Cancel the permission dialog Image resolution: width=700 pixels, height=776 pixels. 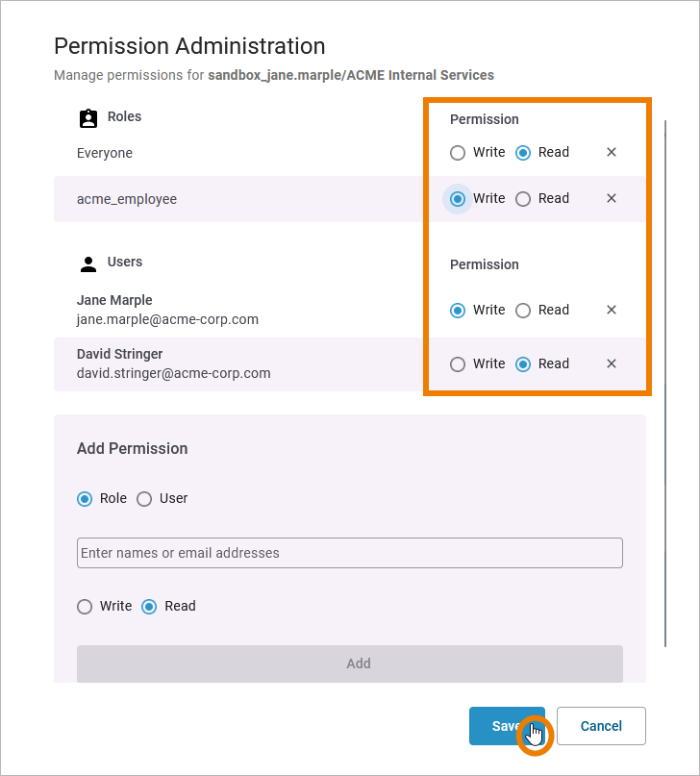(x=601, y=726)
